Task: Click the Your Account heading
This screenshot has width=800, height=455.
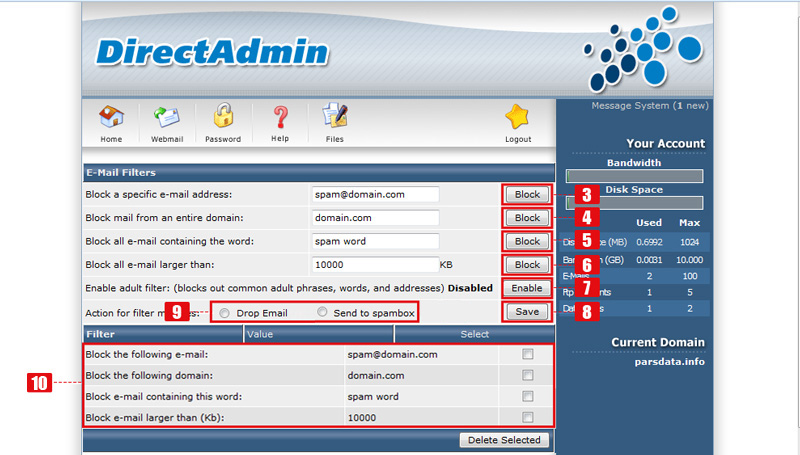Action: [666, 143]
